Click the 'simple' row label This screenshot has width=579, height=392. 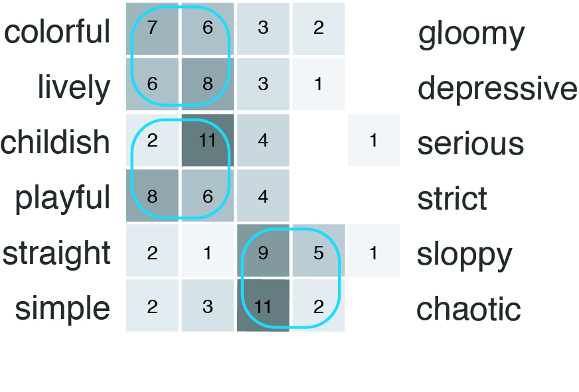pyautogui.click(x=62, y=308)
